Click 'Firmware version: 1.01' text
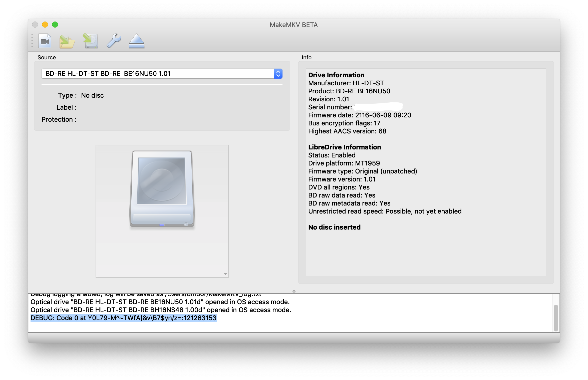Image resolution: width=588 pixels, height=380 pixels. 342,179
